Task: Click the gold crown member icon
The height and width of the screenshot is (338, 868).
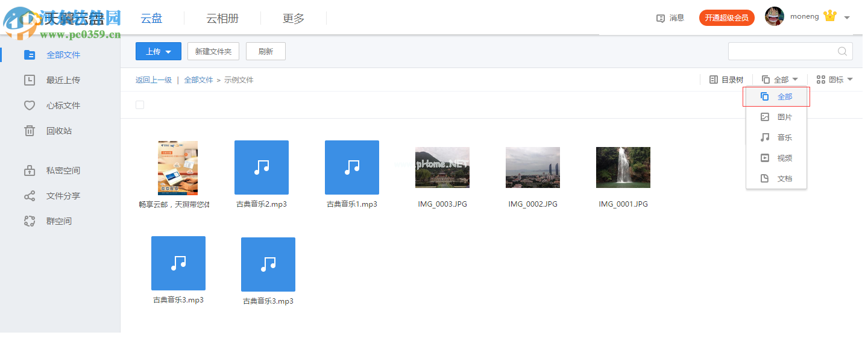Action: click(x=830, y=16)
